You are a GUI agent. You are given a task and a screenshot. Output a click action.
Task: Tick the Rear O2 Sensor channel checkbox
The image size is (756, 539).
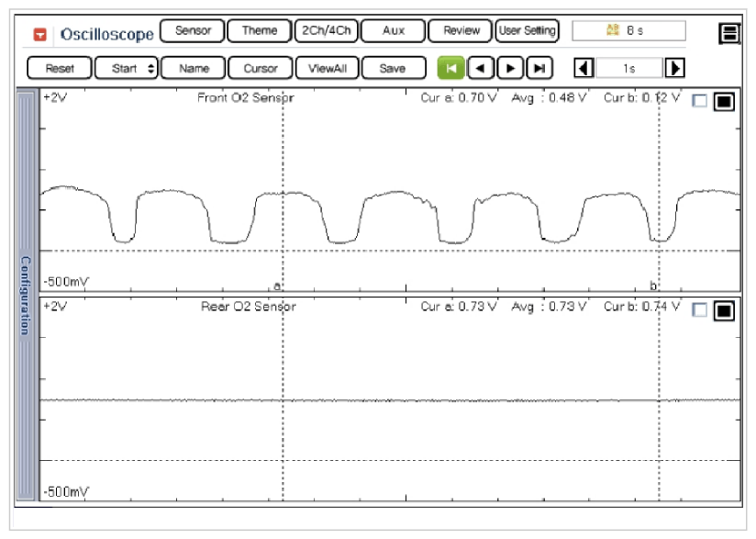[700, 309]
